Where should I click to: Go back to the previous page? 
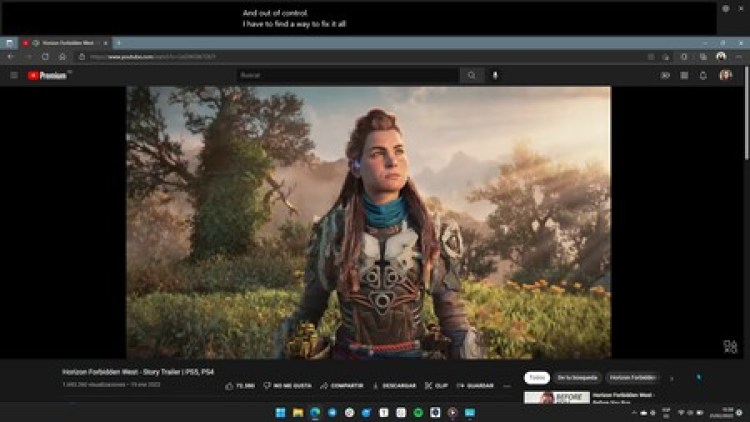point(11,56)
